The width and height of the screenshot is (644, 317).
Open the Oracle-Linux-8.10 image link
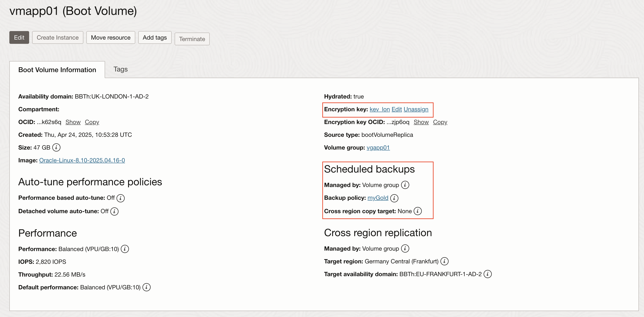pyautogui.click(x=82, y=160)
